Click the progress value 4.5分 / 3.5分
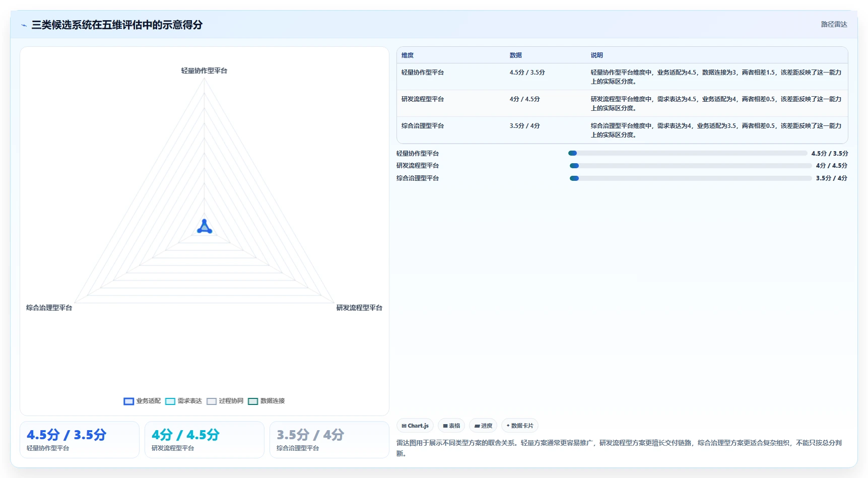This screenshot has width=868, height=478. pos(830,154)
